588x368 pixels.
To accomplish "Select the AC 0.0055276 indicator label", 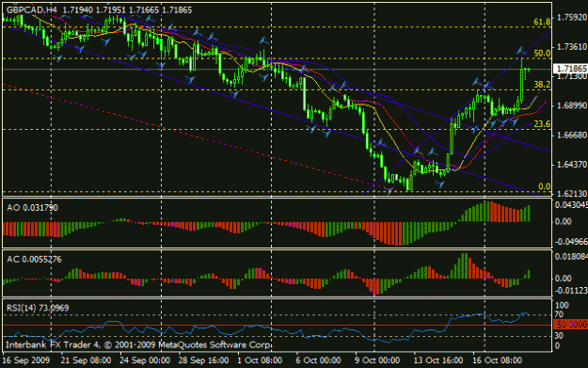I will 34,260.
